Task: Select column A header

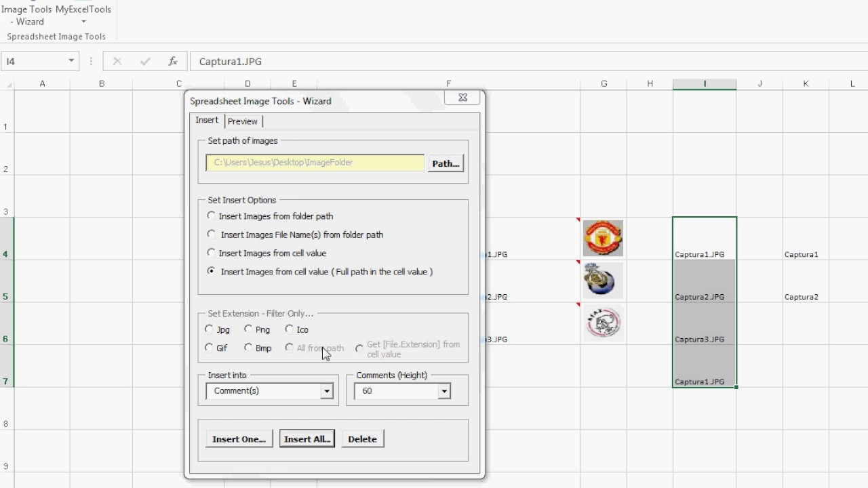Action: [42, 84]
